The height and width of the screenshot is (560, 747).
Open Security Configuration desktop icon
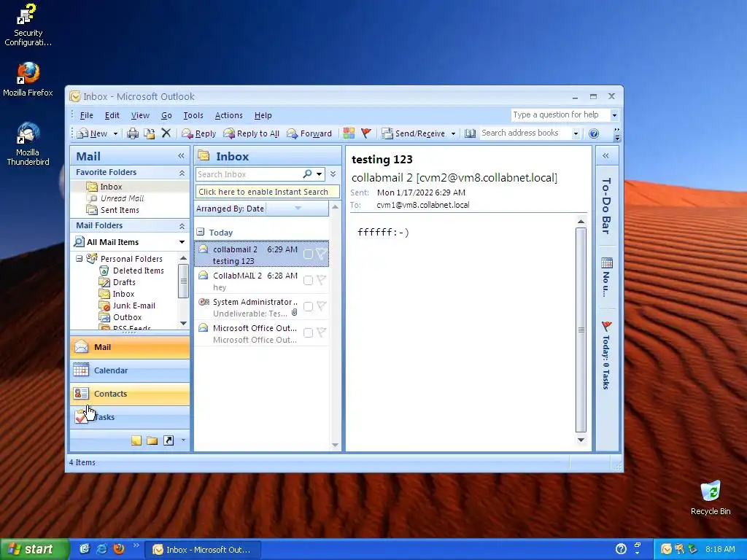click(28, 24)
